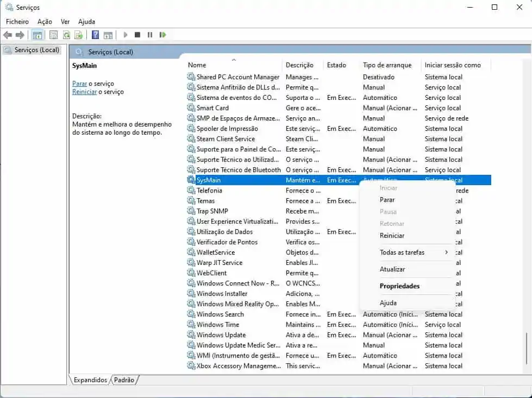Toggle the Show/Hide Console Tree icon

pos(38,35)
